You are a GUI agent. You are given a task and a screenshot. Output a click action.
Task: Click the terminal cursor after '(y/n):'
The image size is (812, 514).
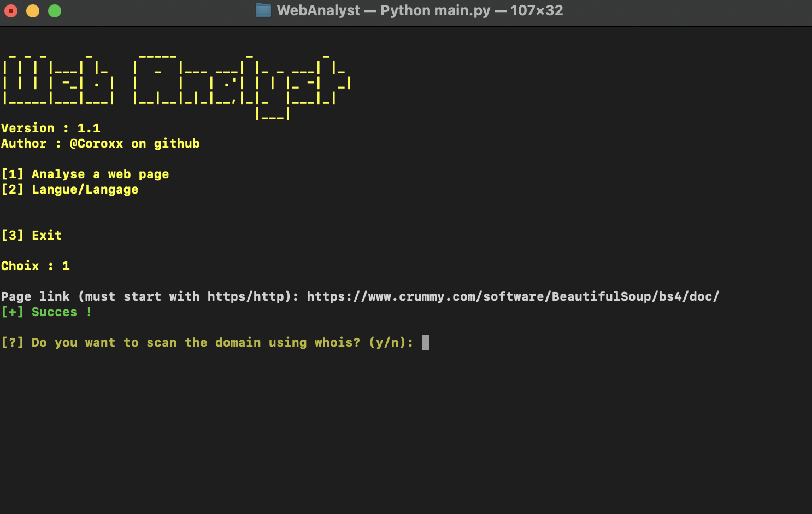click(426, 342)
